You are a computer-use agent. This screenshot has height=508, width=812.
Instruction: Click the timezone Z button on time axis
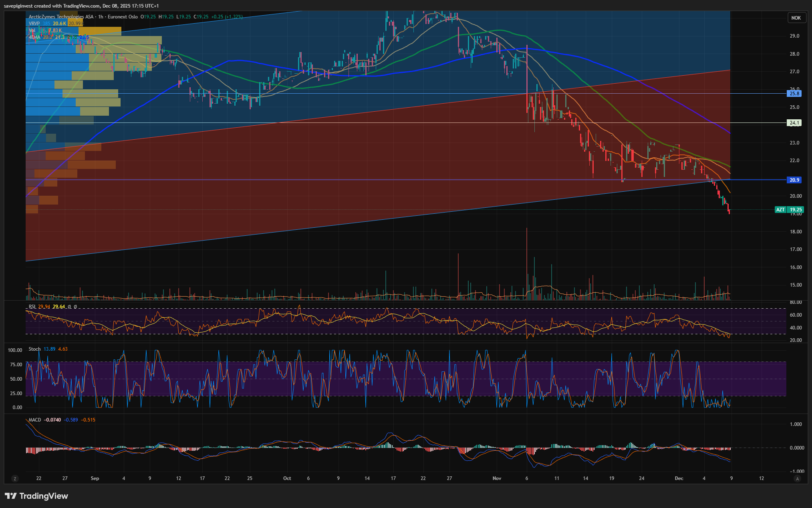click(15, 479)
